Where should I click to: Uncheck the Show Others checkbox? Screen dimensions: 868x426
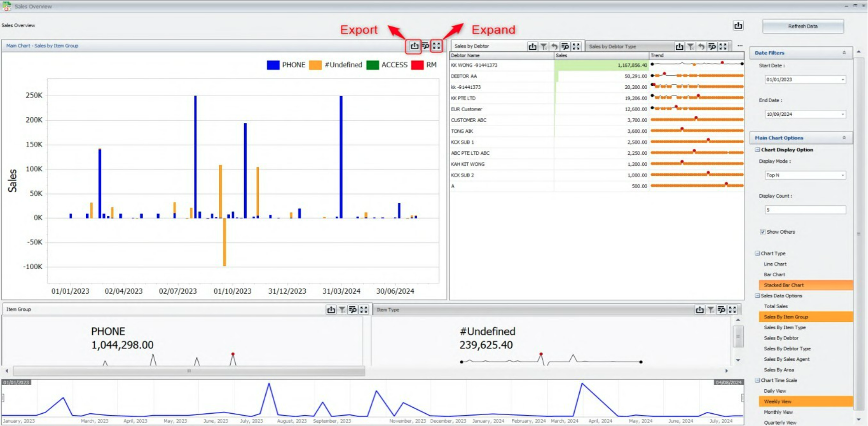point(763,232)
